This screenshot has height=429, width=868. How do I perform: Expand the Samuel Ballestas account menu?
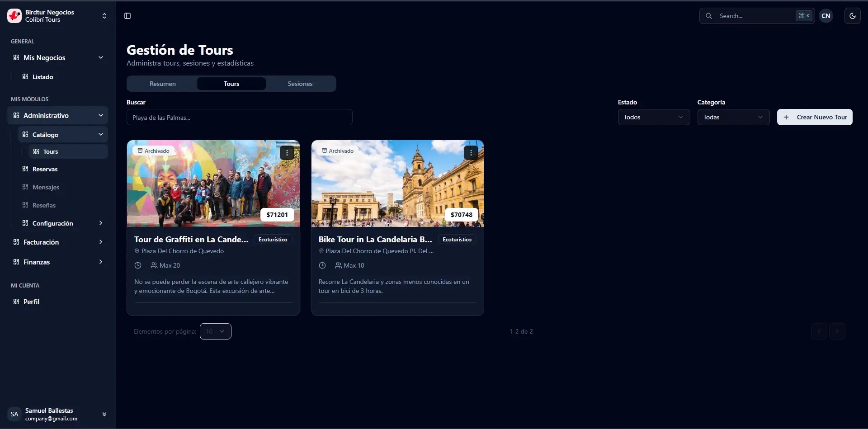click(104, 414)
